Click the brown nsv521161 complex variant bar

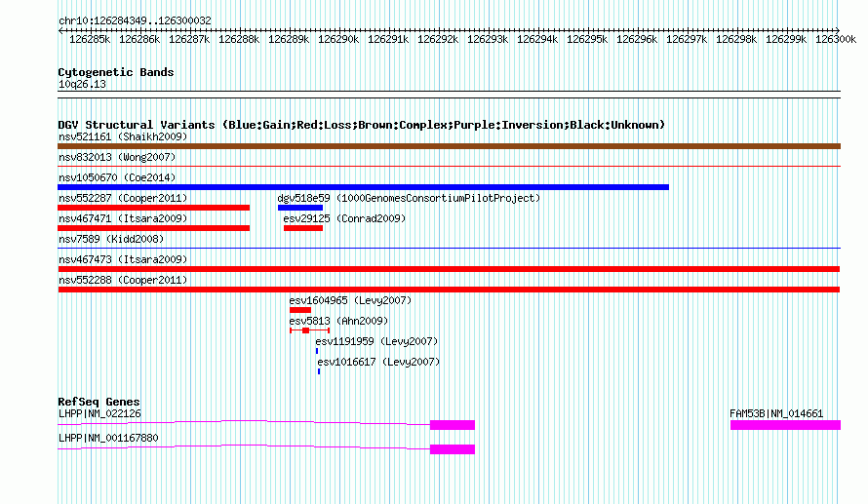[x=449, y=146]
